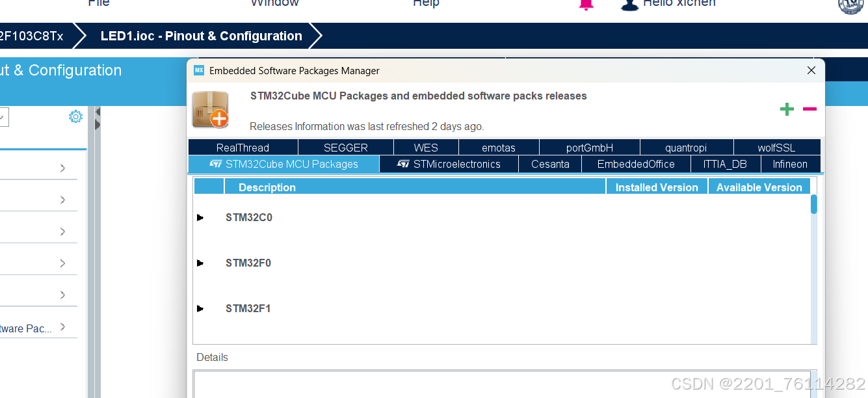
Task: Click the red notification bell icon
Action: coord(586,4)
